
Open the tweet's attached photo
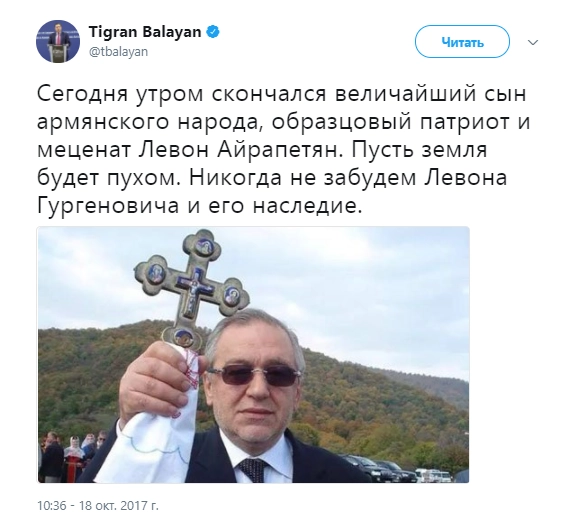[x=253, y=355]
